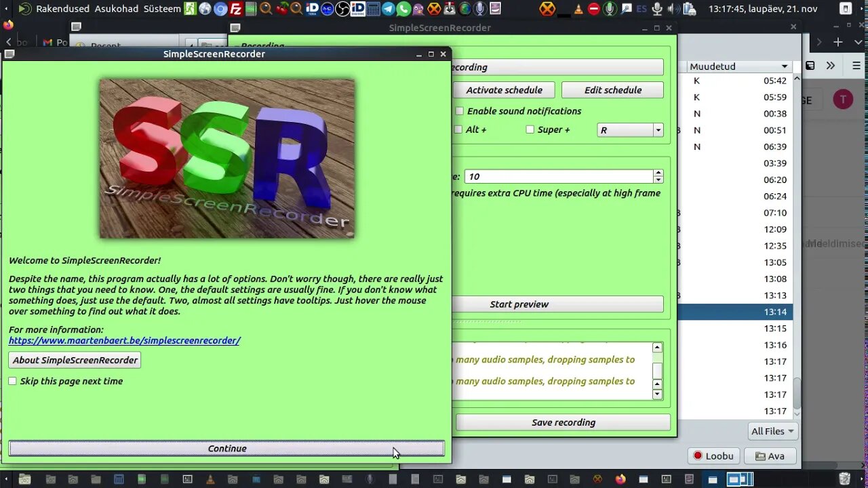The width and height of the screenshot is (868, 488).
Task: Launch Chromium from the top panel
Action: tap(220, 9)
